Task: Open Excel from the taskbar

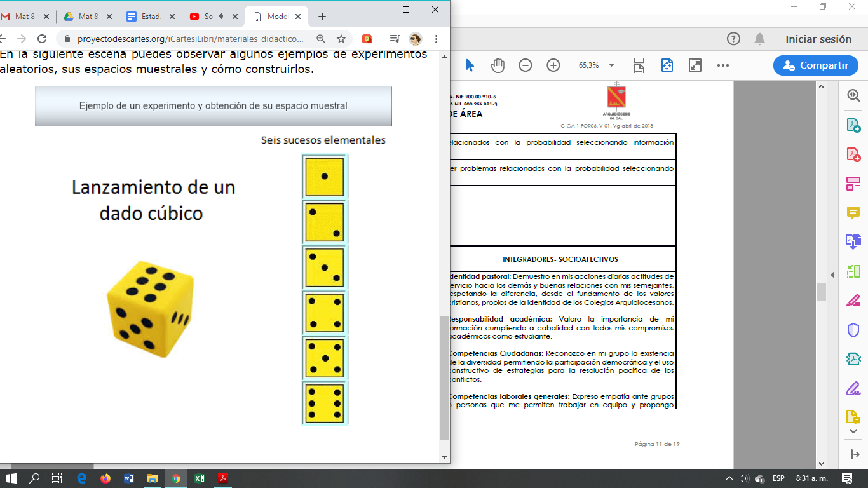Action: coord(199,478)
